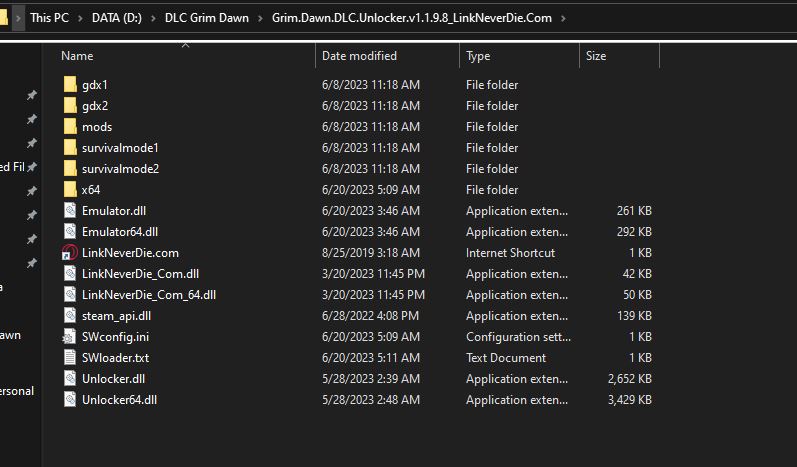Click the 261 KB size value

click(634, 210)
